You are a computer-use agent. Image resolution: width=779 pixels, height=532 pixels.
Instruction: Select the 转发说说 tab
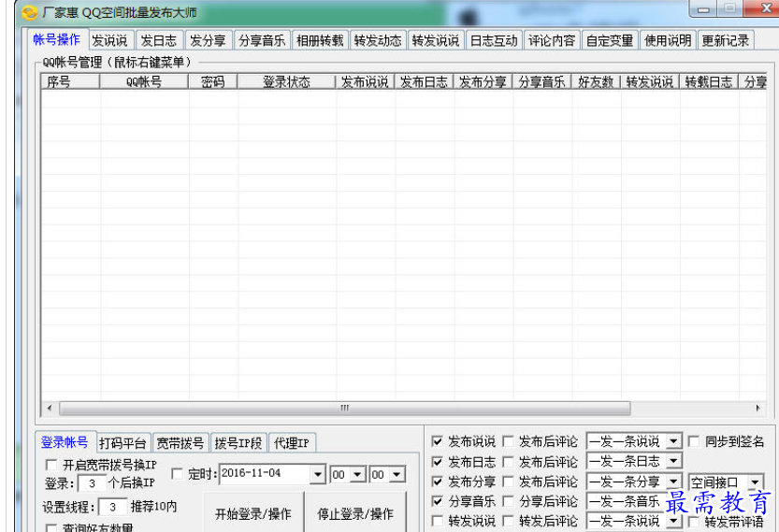pyautogui.click(x=436, y=40)
